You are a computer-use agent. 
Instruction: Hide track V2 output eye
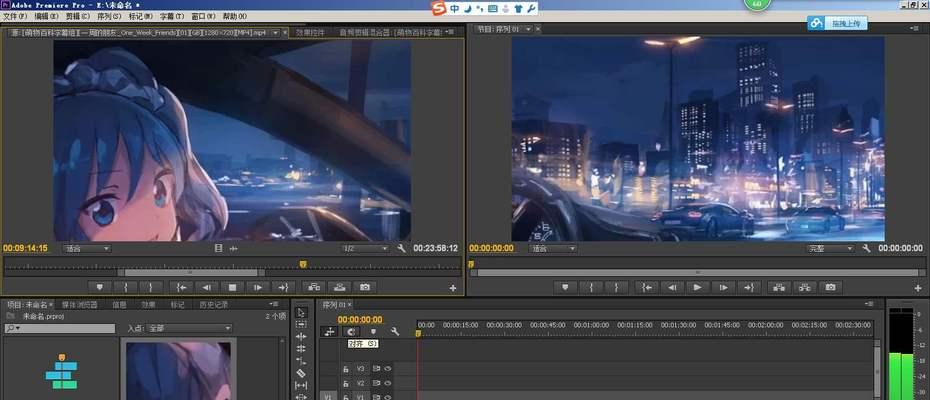(388, 383)
